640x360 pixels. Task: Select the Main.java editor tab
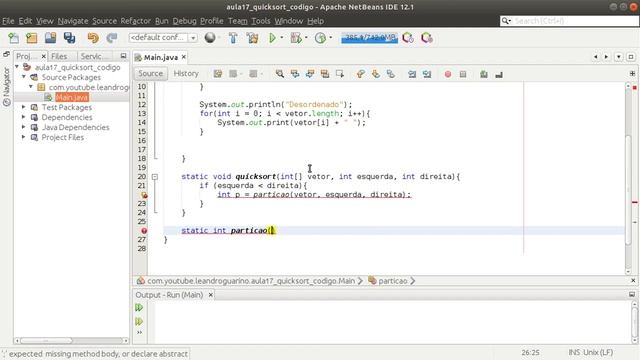[x=161, y=58]
